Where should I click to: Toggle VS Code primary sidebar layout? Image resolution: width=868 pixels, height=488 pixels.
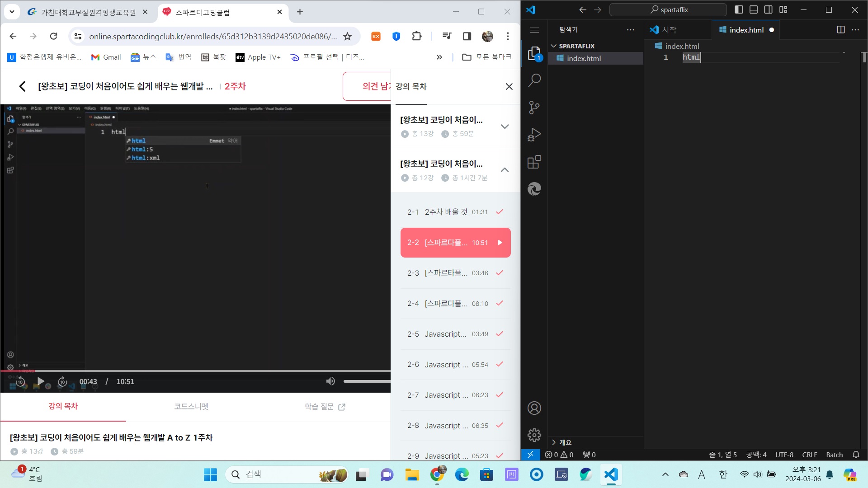pos(739,9)
